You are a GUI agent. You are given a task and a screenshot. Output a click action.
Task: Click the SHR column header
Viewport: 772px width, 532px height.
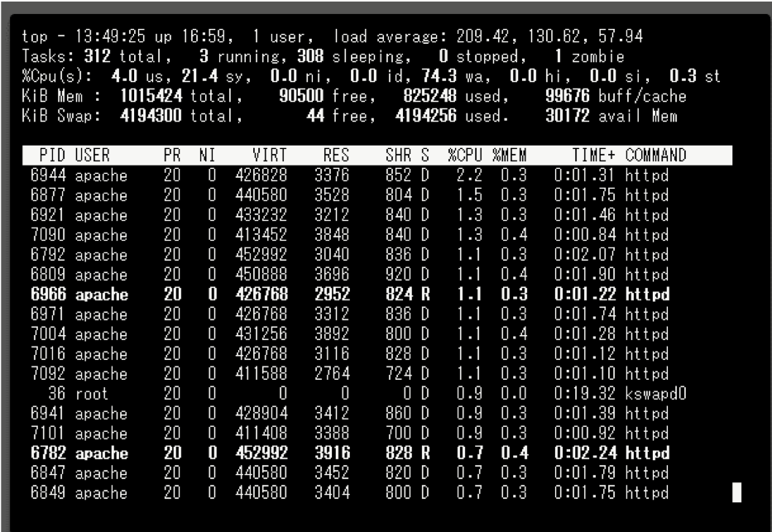(398, 156)
